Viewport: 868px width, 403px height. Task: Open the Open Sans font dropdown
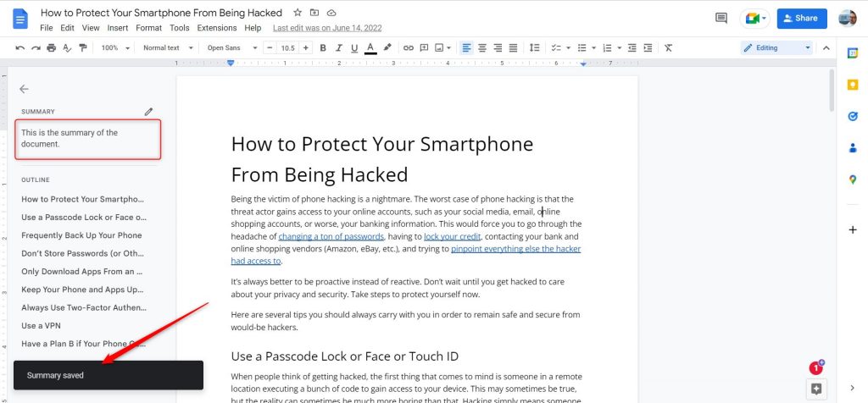pos(232,48)
